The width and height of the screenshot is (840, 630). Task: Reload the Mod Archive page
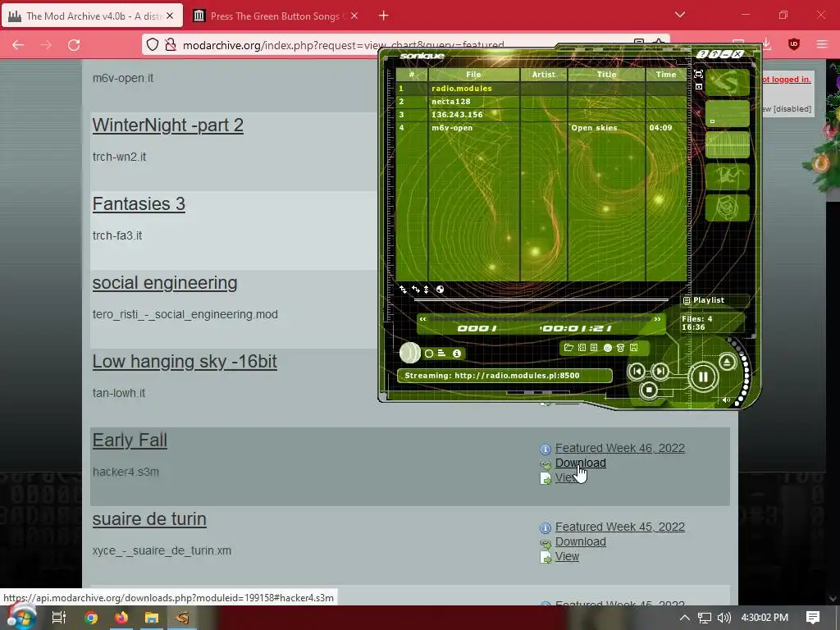point(74,45)
